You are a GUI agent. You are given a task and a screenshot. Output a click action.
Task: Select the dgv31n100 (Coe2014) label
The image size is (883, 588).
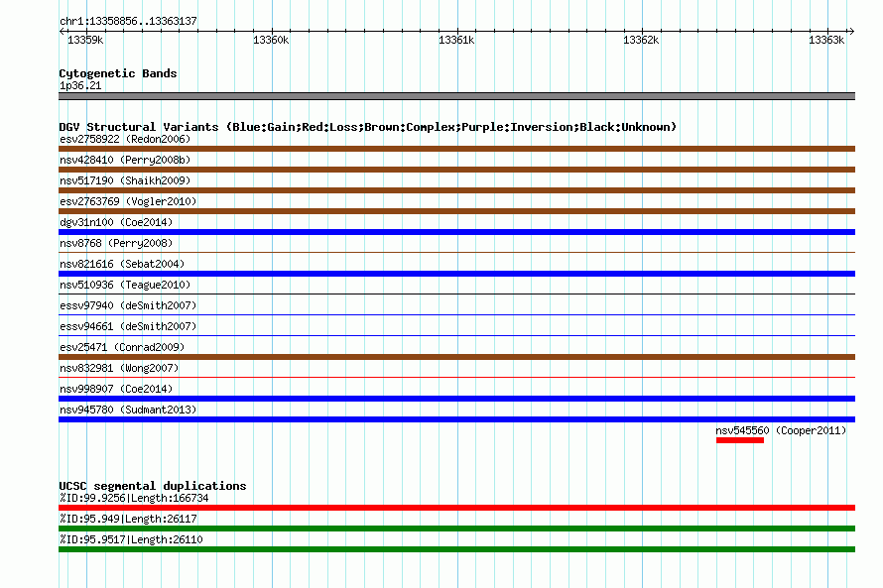(116, 222)
